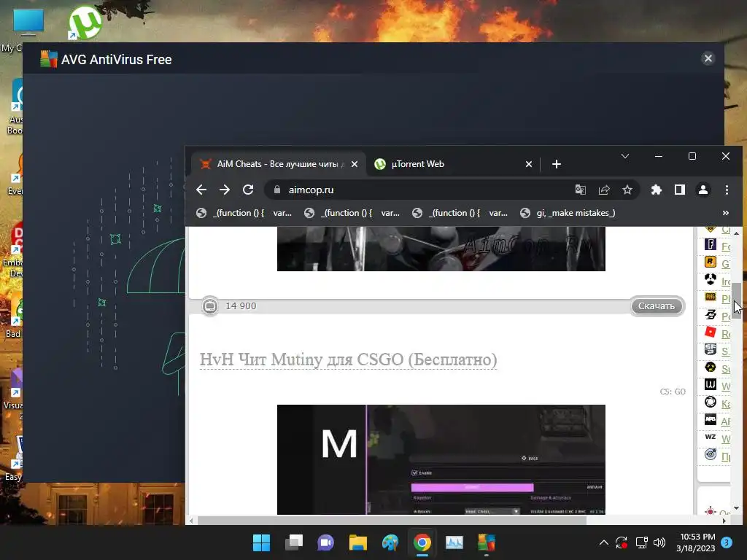Show the hidden bookmarks overflow chevron

point(726,213)
